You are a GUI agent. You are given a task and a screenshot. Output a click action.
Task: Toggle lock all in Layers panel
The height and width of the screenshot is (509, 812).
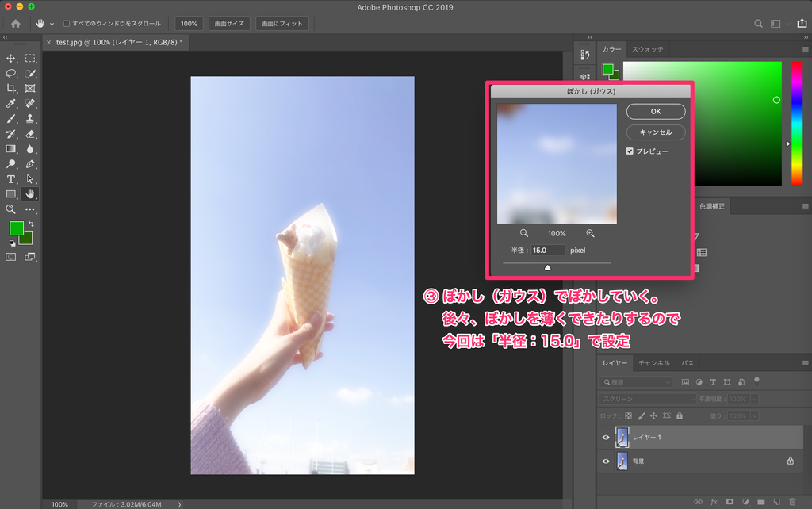pos(680,415)
